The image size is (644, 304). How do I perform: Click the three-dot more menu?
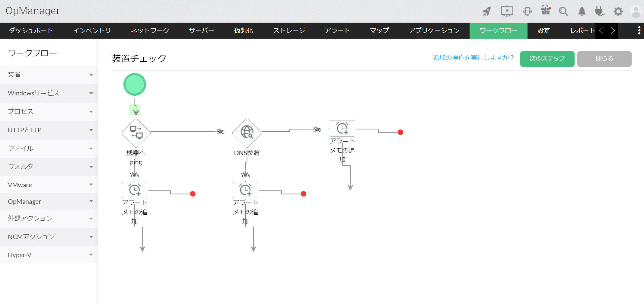[639, 30]
